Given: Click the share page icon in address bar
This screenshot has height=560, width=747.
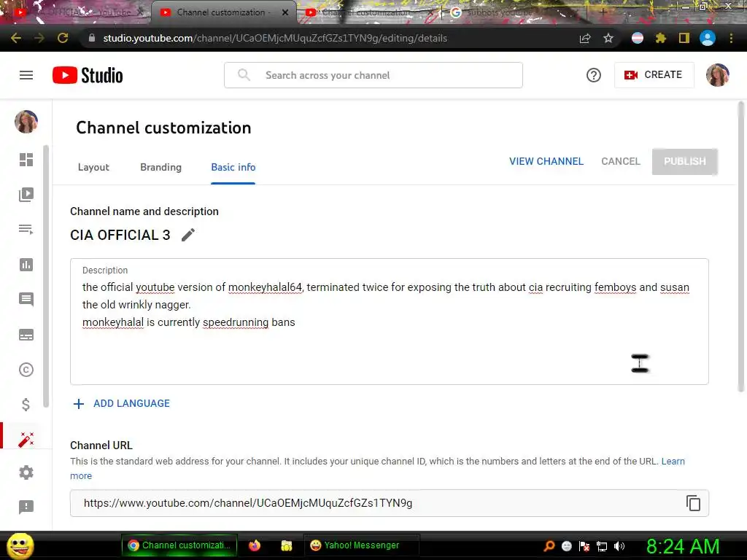Looking at the screenshot, I should (585, 39).
